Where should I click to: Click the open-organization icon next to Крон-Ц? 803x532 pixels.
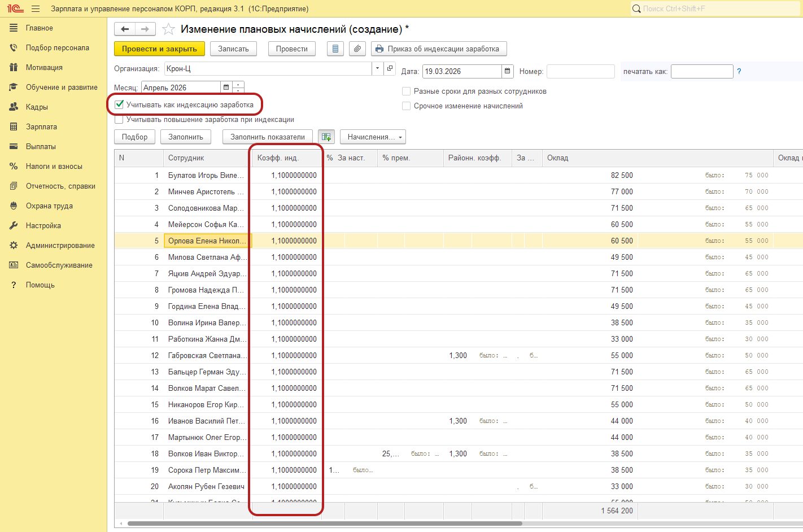pos(390,68)
